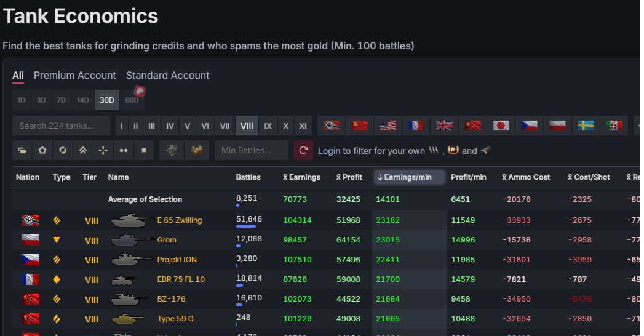Toggle the tier VIII filter
This screenshot has height=336, width=644.
click(247, 126)
